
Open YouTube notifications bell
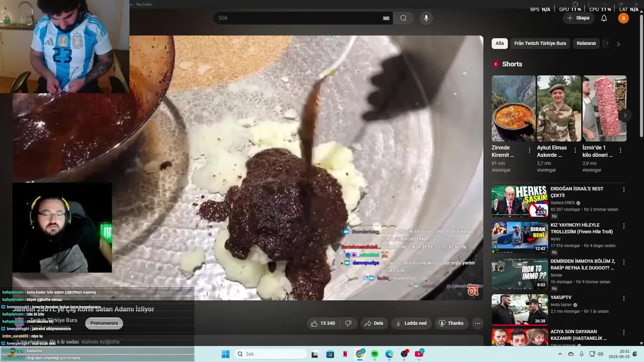pyautogui.click(x=604, y=18)
